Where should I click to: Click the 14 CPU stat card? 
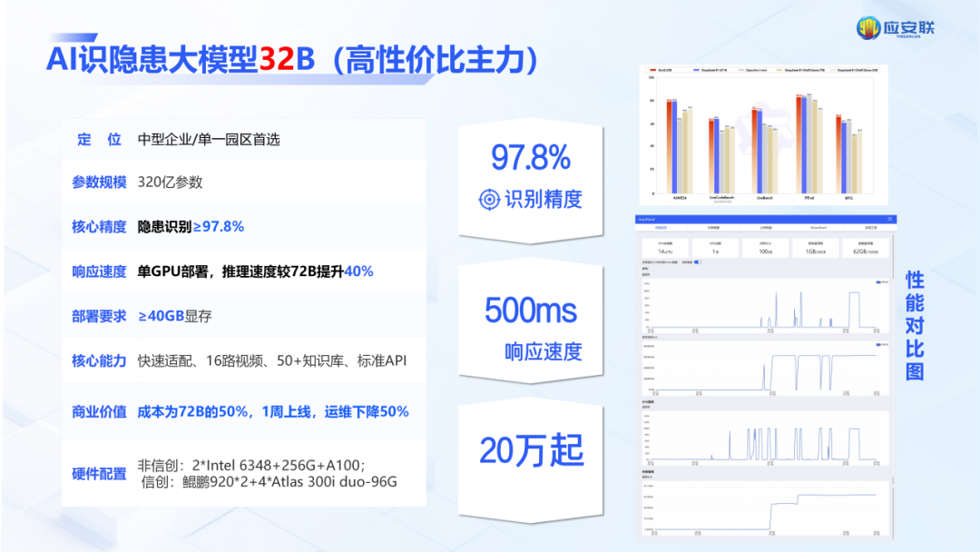(665, 248)
